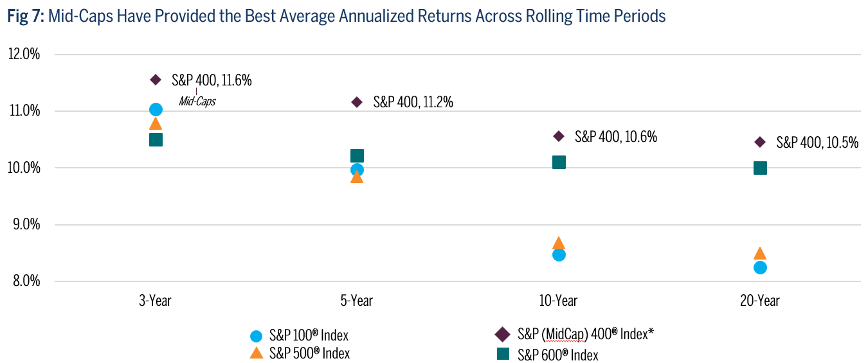Viewport: 868px width, 363px height.
Task: Click the S&P 500 triangle marker for 20-Year
Action: point(760,254)
